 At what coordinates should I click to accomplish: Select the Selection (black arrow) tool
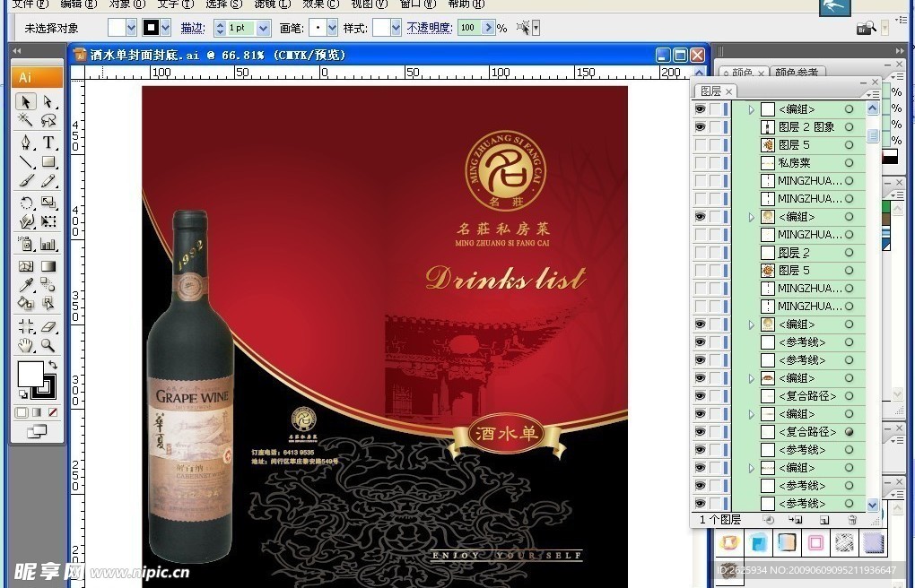tap(26, 101)
